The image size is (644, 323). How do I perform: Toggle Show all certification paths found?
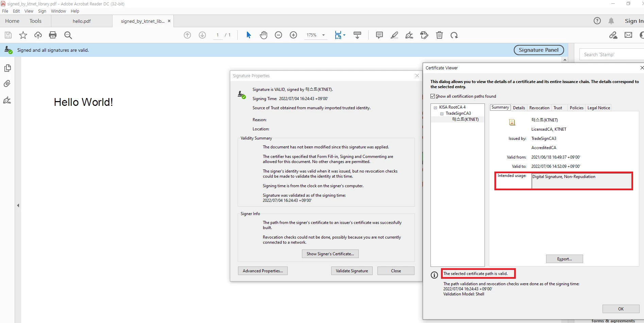pos(433,96)
